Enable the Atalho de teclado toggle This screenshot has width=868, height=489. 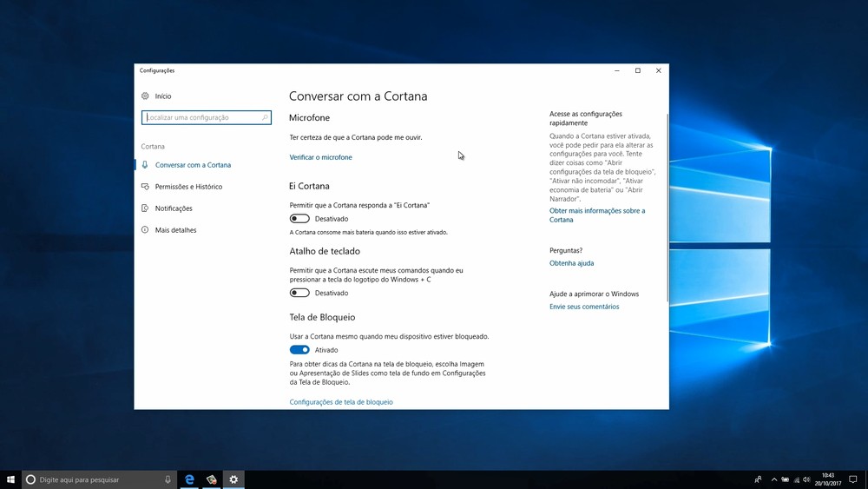click(x=299, y=293)
